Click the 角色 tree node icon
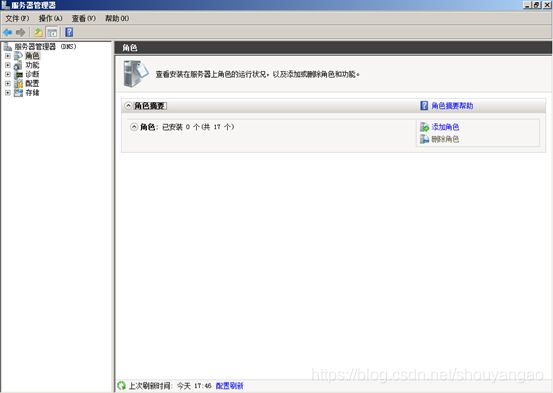 coord(18,56)
